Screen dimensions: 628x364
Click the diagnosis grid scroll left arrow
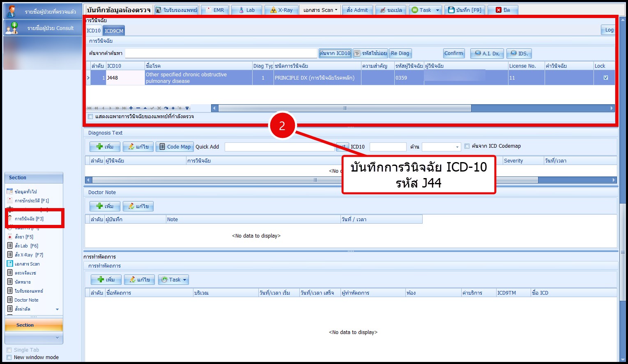coord(214,108)
